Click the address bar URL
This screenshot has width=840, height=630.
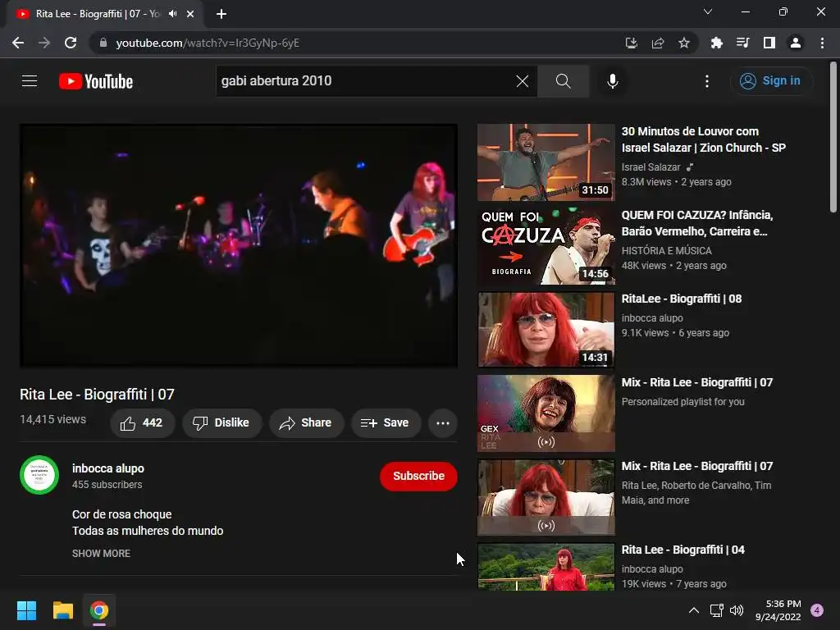(x=208, y=43)
